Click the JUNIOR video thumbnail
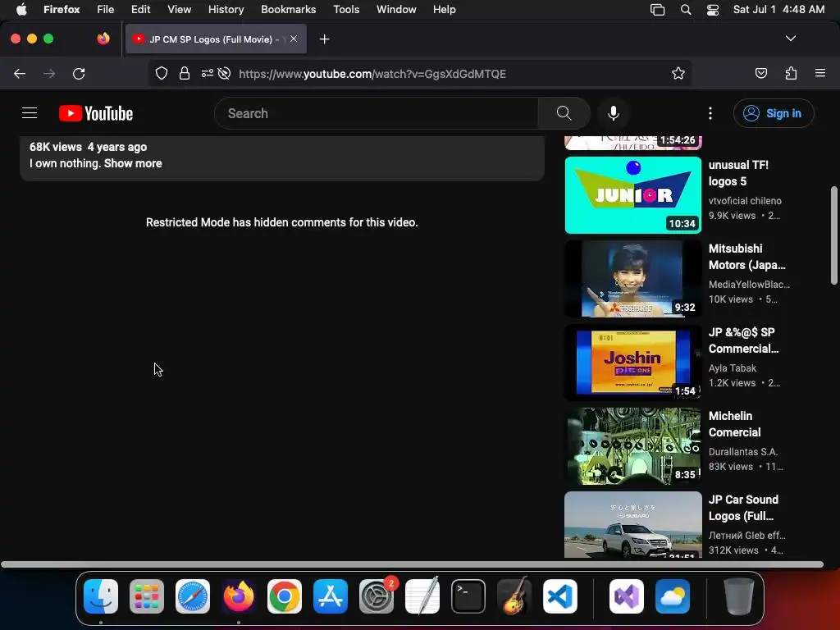Image resolution: width=840 pixels, height=630 pixels. [x=632, y=195]
